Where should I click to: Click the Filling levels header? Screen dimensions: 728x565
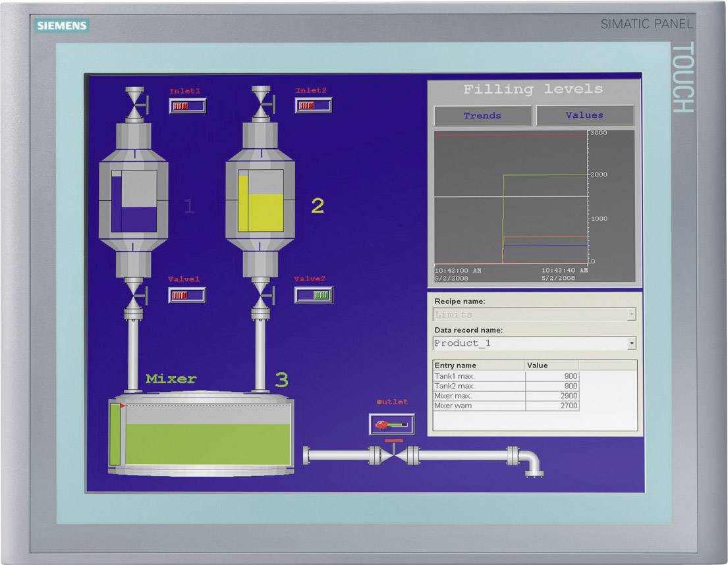(534, 88)
